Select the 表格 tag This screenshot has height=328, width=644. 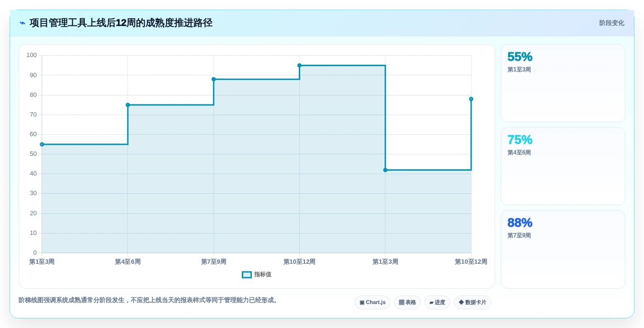point(407,303)
